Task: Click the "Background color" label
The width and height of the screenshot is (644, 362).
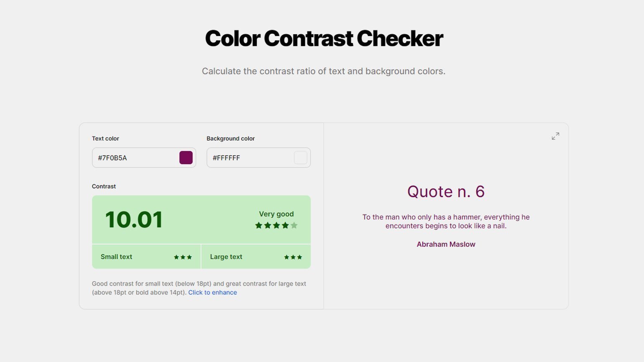Action: pyautogui.click(x=230, y=138)
